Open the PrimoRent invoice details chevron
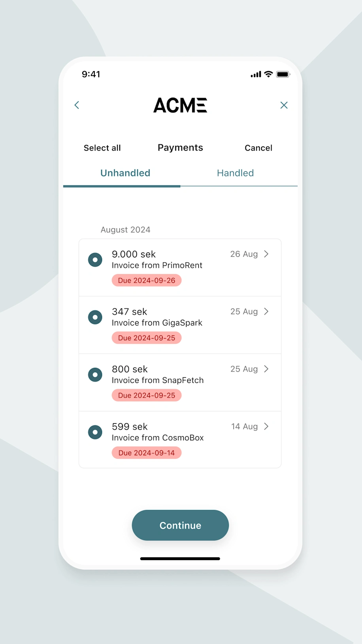 267,254
